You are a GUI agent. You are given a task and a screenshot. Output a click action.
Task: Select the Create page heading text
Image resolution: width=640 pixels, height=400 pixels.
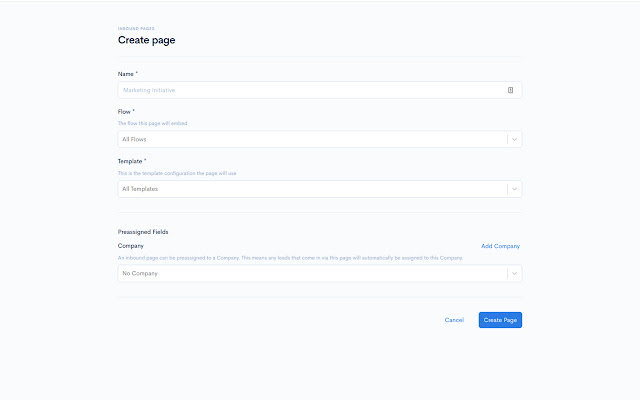[x=147, y=40]
